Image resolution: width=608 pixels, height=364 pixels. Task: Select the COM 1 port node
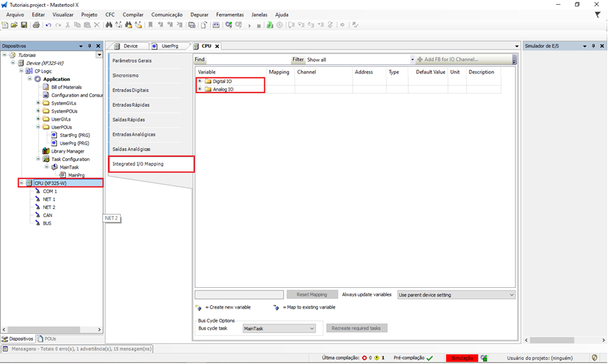(x=49, y=191)
